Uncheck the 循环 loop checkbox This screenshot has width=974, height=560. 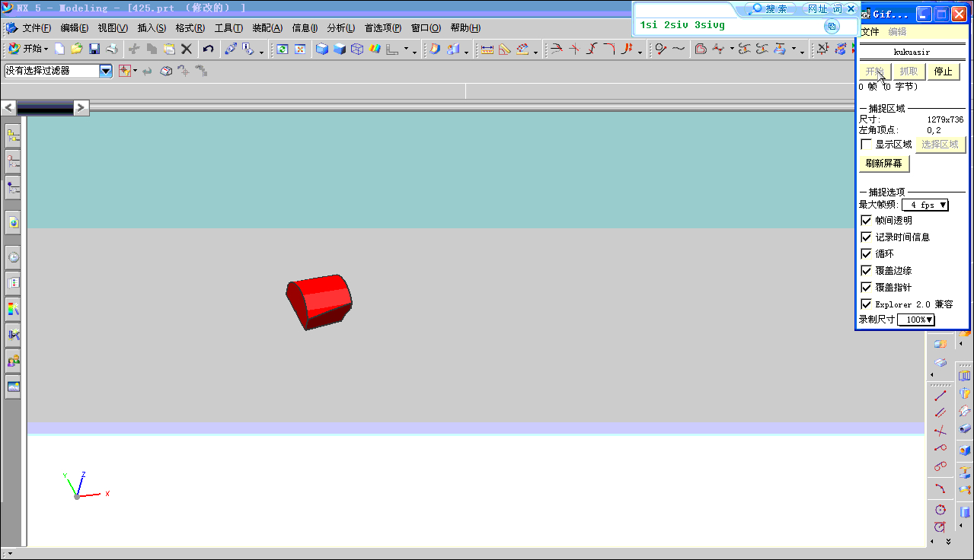point(866,253)
